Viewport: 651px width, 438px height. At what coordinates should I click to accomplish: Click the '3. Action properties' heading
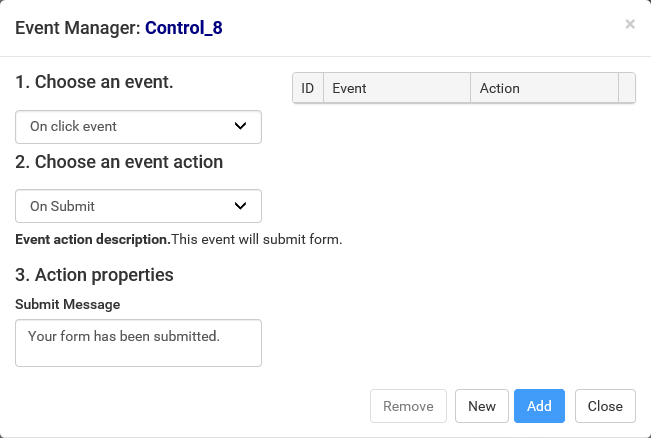(x=94, y=275)
